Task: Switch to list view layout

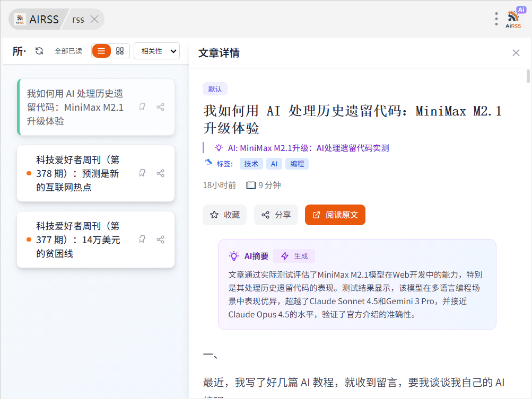Action: click(101, 51)
